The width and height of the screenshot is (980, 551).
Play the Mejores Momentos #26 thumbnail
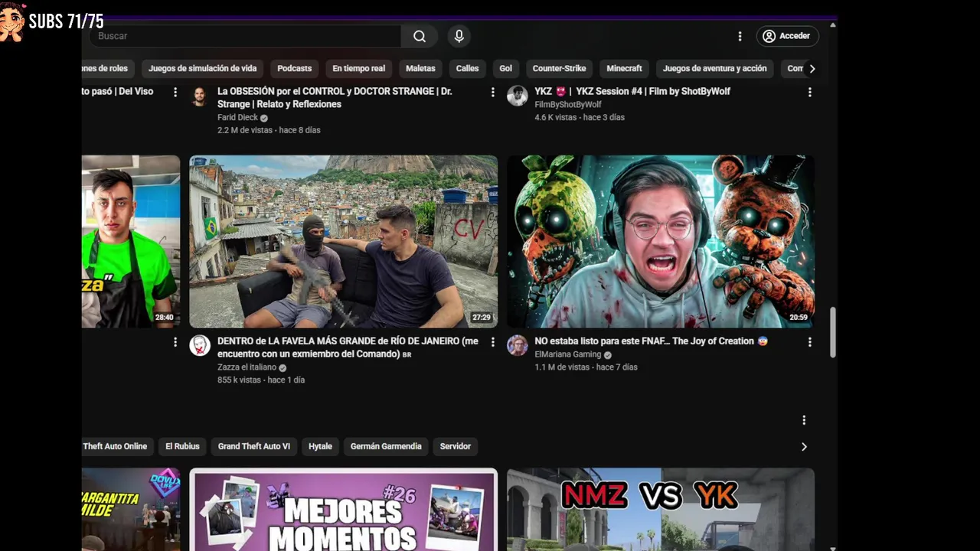pyautogui.click(x=343, y=509)
